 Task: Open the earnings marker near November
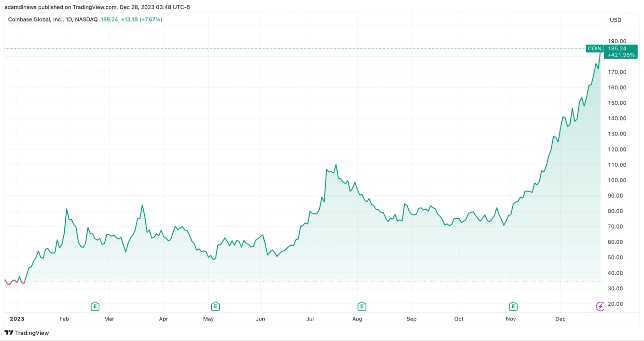click(513, 306)
